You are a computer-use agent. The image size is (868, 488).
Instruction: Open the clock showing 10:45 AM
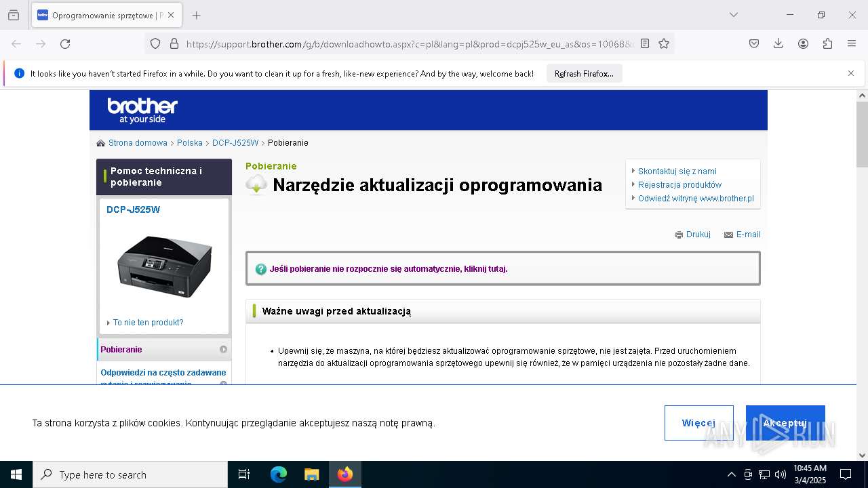point(810,474)
